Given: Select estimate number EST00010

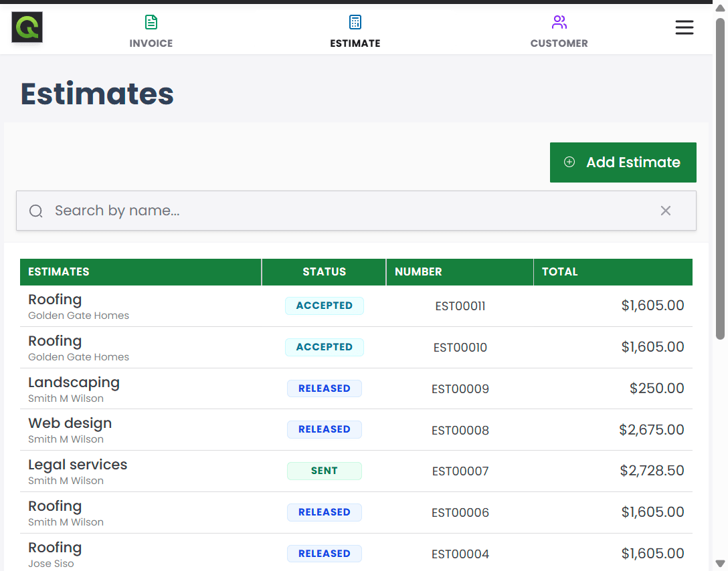Looking at the screenshot, I should point(460,348).
